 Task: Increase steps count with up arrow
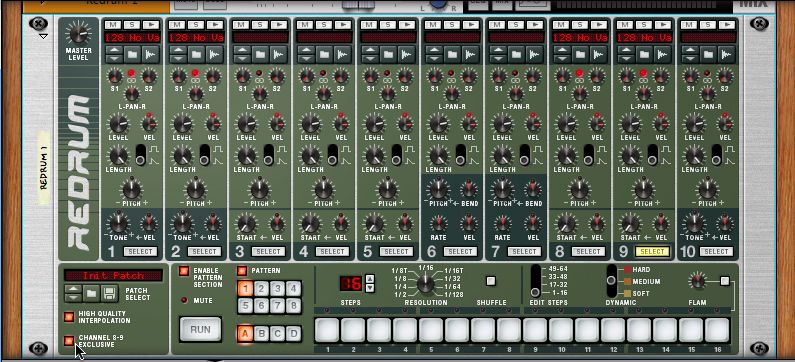[x=370, y=278]
